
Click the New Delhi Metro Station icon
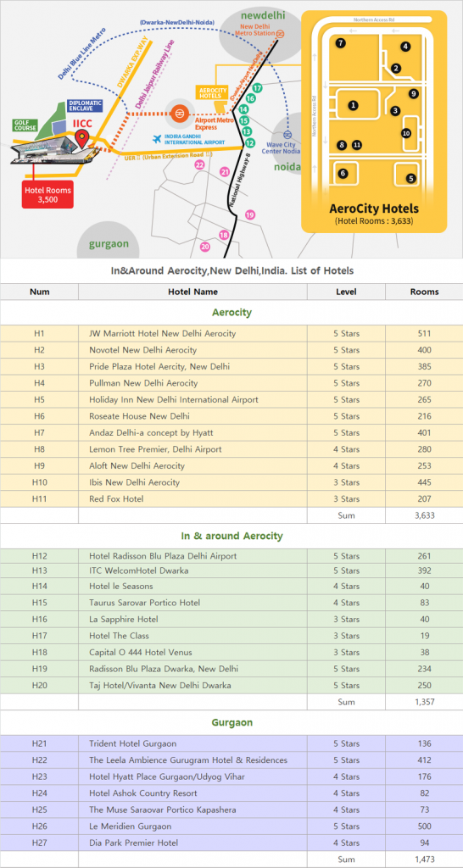click(281, 33)
